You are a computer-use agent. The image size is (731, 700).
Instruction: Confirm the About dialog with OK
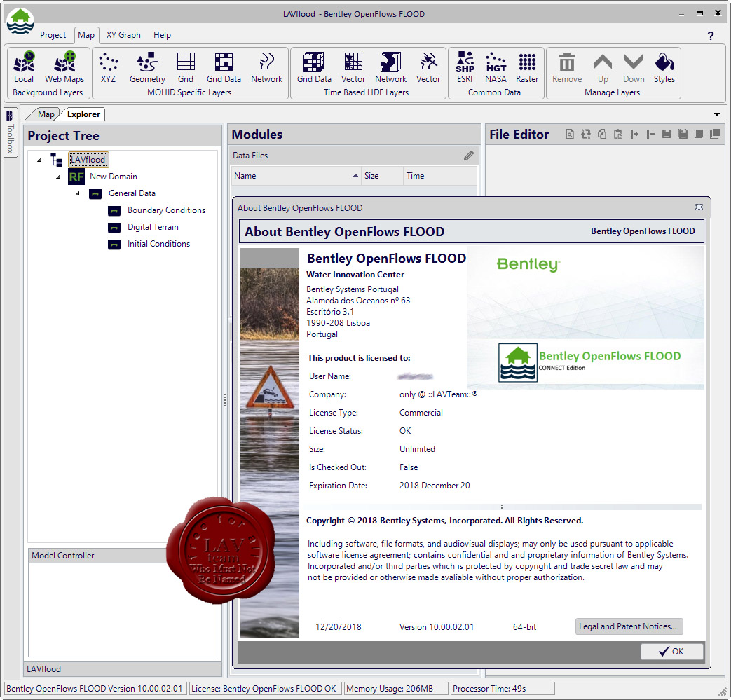click(672, 652)
